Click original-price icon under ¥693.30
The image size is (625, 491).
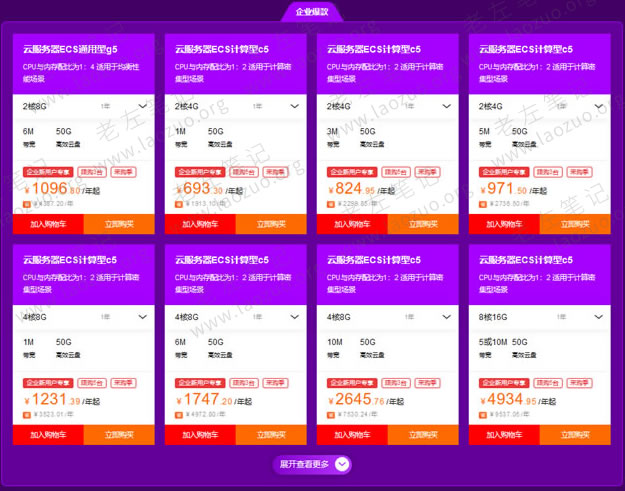click(179, 203)
